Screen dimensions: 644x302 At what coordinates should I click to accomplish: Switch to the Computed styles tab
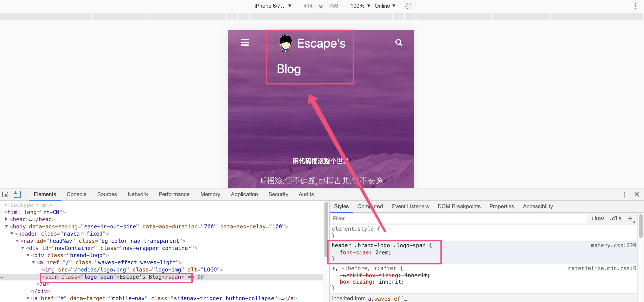(x=370, y=206)
